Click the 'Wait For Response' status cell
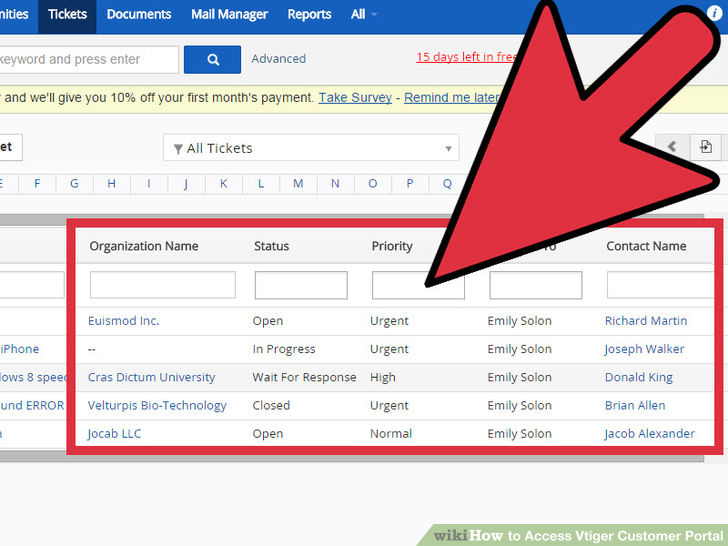This screenshot has height=546, width=728. click(x=304, y=377)
